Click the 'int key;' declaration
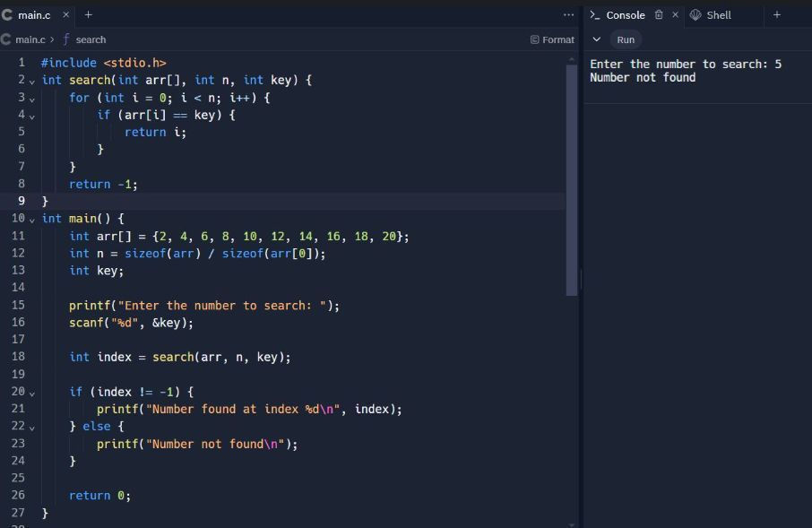The image size is (812, 528). [x=96, y=271]
